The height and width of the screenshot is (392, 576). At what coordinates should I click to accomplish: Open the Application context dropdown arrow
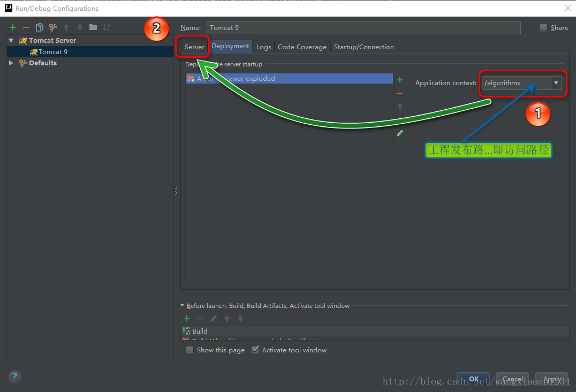(x=556, y=83)
